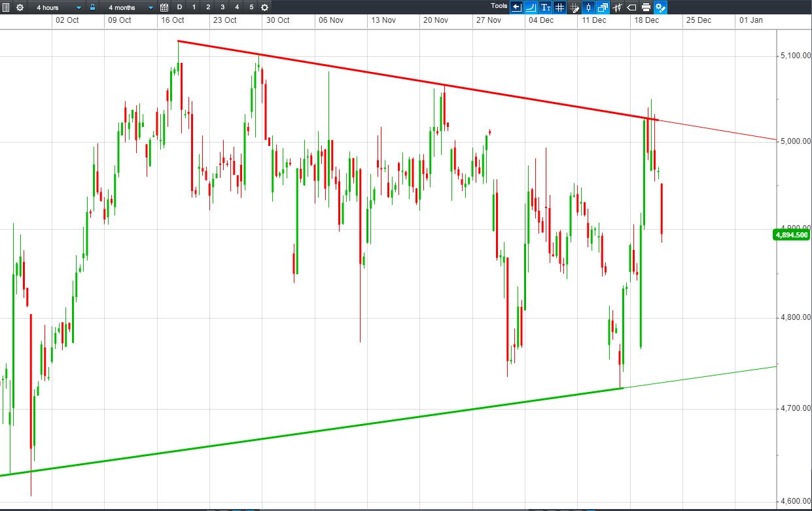
Task: Click the '11 Dec' date label
Action: [594, 20]
